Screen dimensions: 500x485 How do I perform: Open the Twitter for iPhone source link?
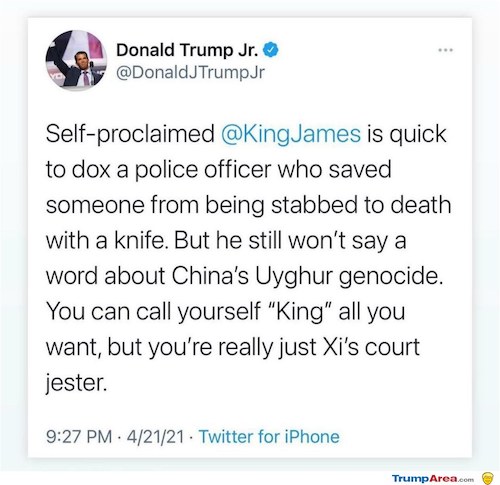(x=269, y=436)
